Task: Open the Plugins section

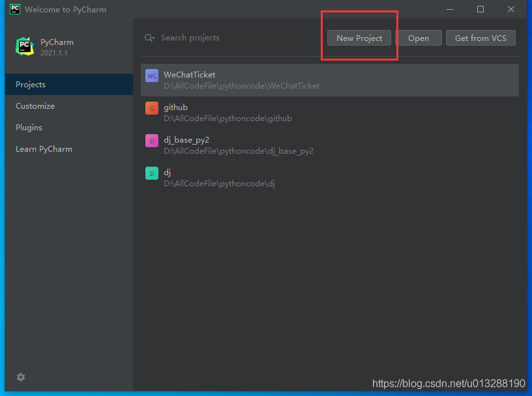Action: (29, 127)
